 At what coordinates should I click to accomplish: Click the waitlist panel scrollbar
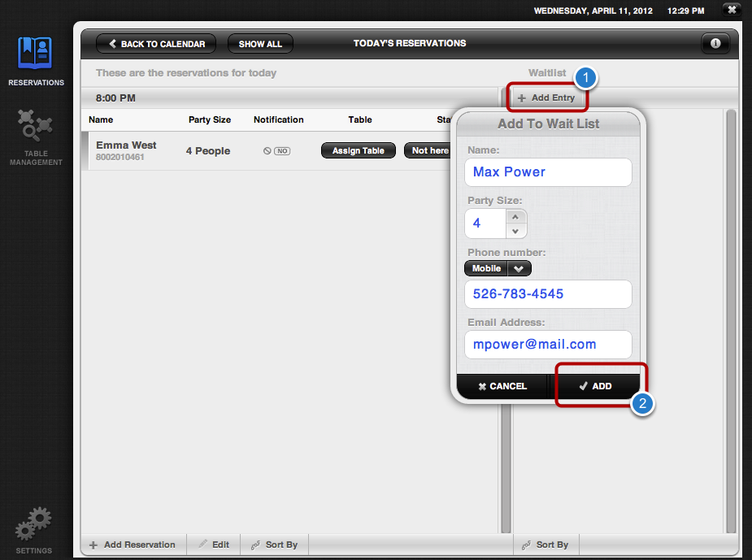pyautogui.click(x=731, y=321)
